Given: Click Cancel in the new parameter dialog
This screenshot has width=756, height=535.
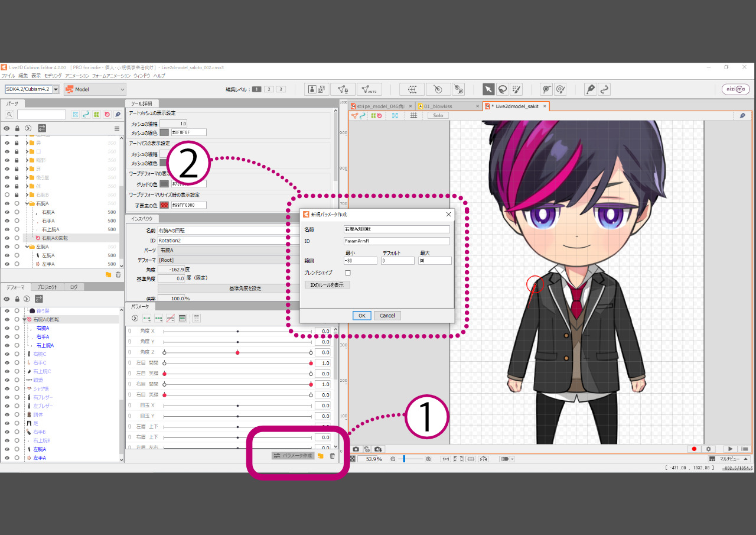Looking at the screenshot, I should (x=387, y=316).
